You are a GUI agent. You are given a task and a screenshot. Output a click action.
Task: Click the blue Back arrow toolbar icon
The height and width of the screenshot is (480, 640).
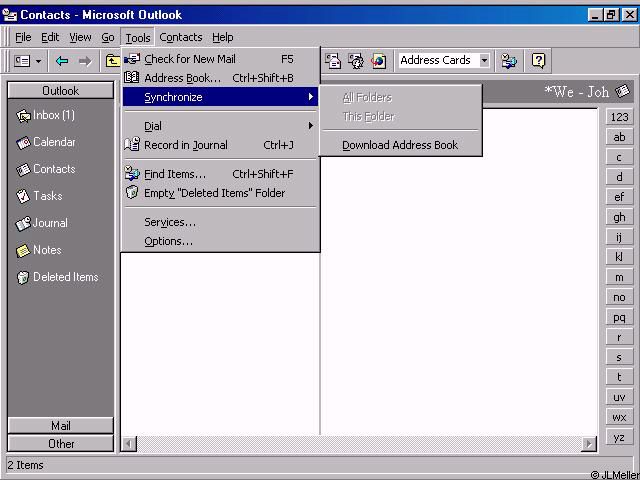point(62,61)
